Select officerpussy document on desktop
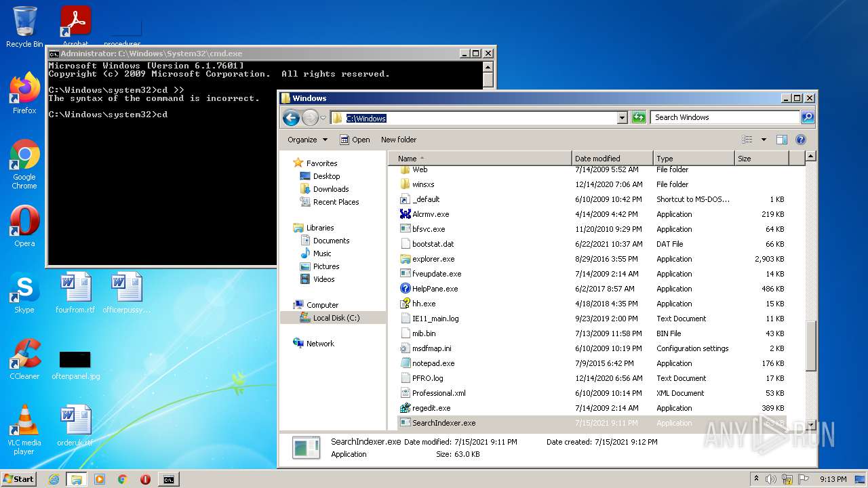The height and width of the screenshot is (488, 868). [x=127, y=293]
